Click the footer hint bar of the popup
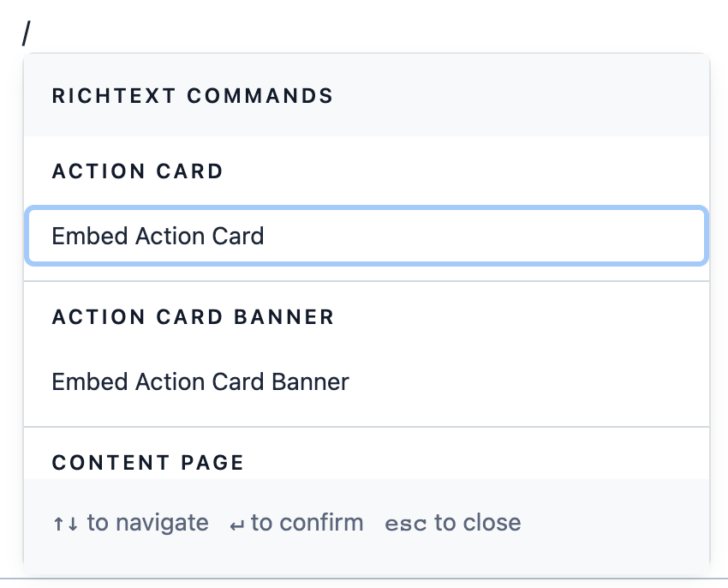The image size is (728, 588). coord(367,523)
